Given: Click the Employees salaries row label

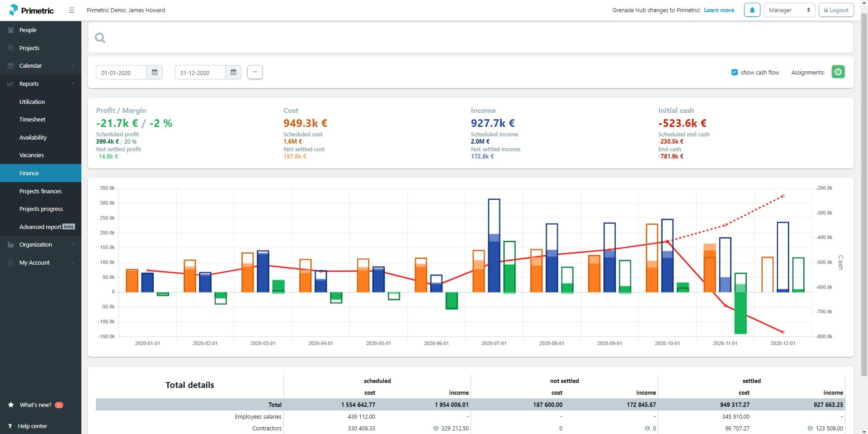Looking at the screenshot, I should 258,416.
